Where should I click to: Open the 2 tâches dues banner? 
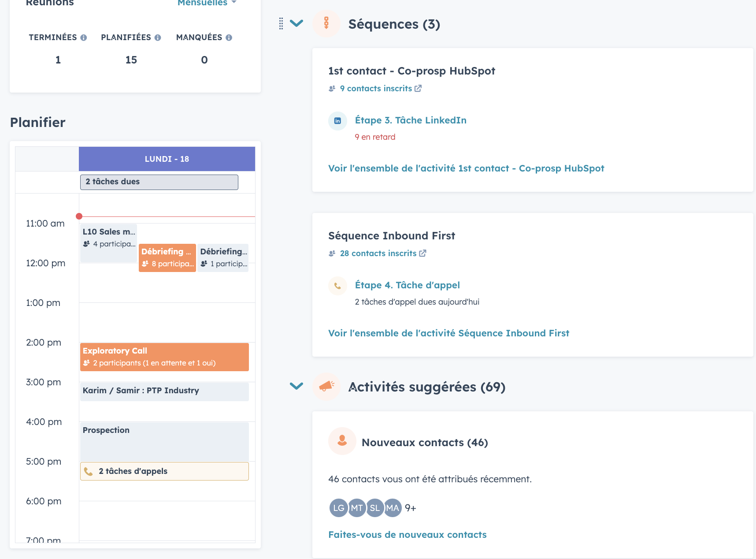click(x=159, y=182)
